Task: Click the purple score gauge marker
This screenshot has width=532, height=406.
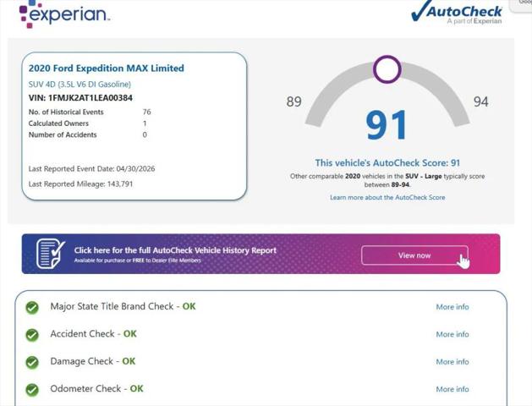Action: 387,69
